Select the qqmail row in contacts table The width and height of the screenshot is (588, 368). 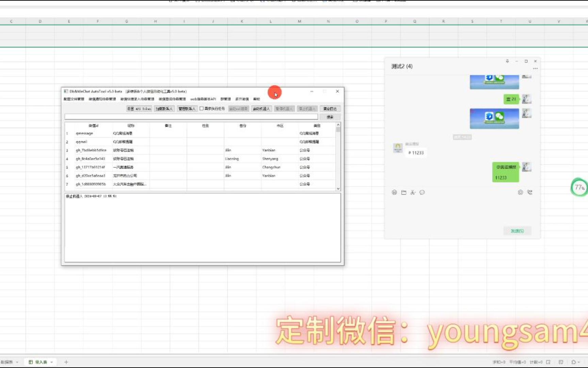pos(200,142)
